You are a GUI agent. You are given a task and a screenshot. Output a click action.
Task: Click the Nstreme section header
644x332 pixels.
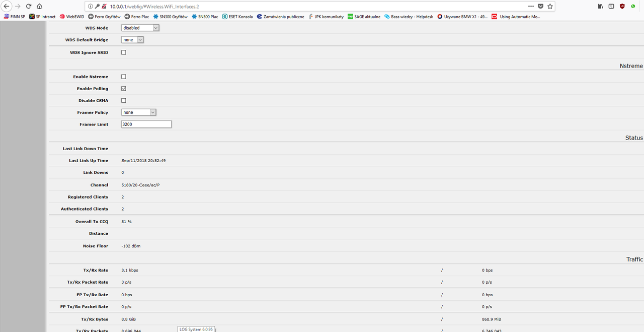pyautogui.click(x=631, y=66)
